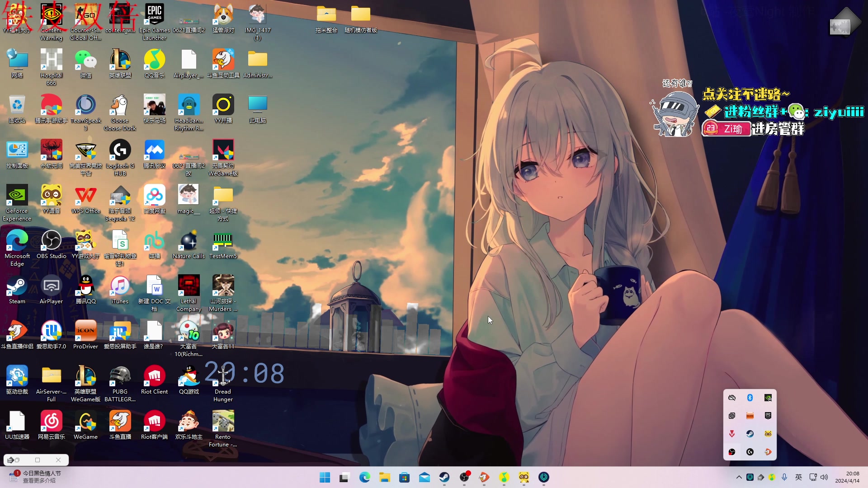The width and height of the screenshot is (868, 488).
Task: Open the 网络 network desktop icon
Action: coord(17,63)
